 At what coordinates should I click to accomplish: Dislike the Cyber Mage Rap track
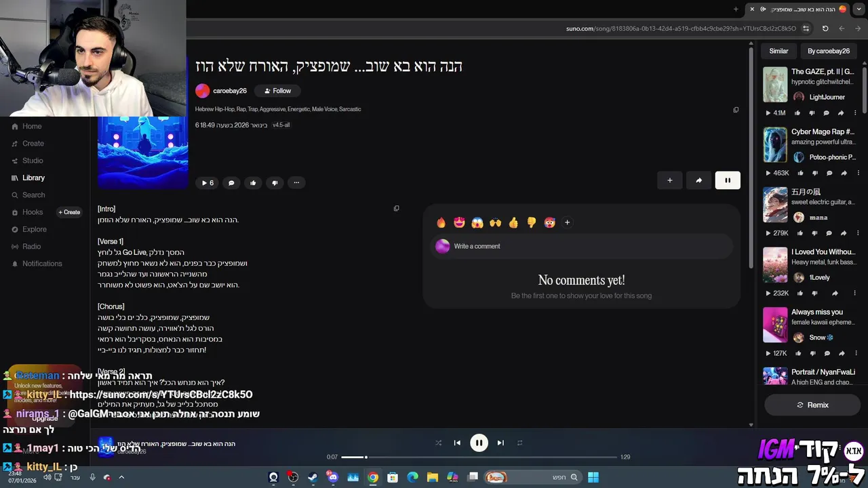click(x=814, y=173)
